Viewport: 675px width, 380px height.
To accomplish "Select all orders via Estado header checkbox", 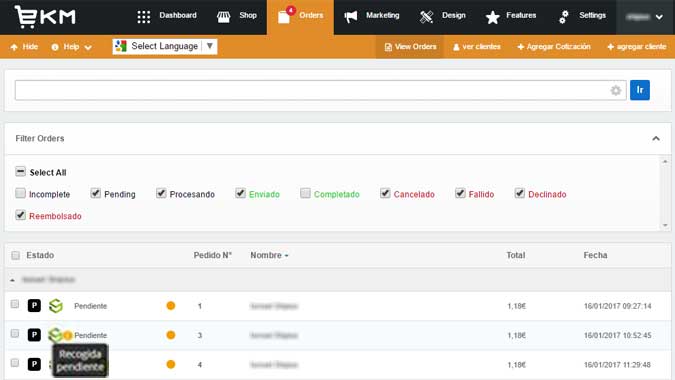I will click(15, 256).
